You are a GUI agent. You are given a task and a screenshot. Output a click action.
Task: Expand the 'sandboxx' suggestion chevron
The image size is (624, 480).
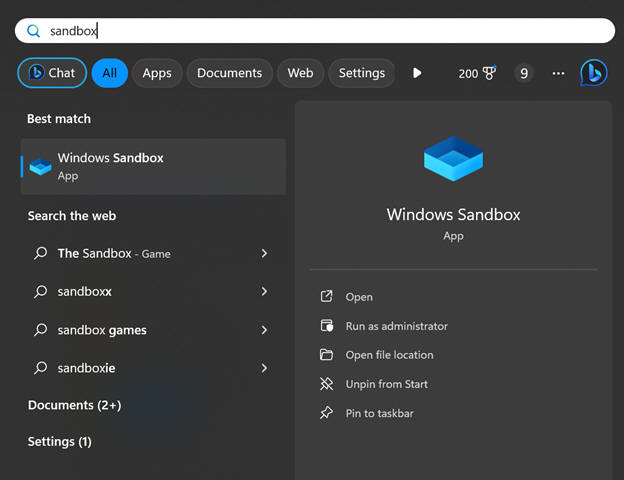pos(264,291)
